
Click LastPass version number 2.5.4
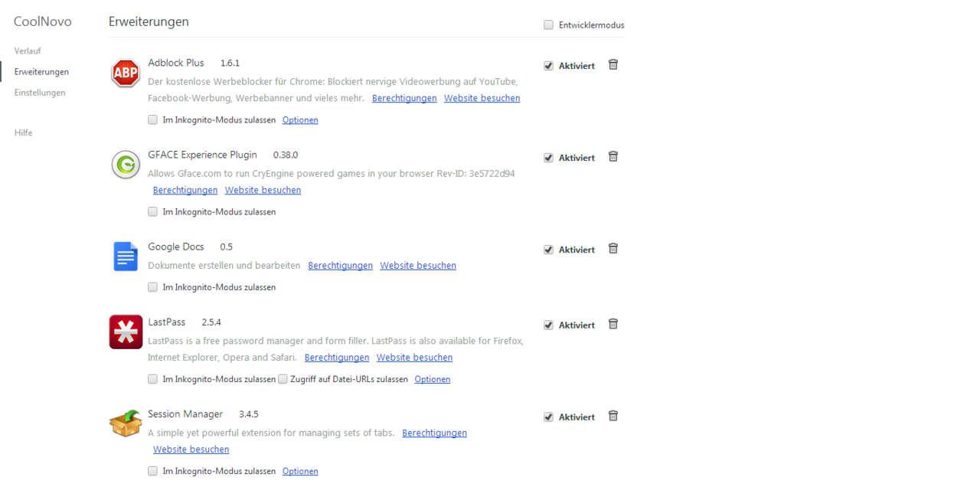point(211,322)
